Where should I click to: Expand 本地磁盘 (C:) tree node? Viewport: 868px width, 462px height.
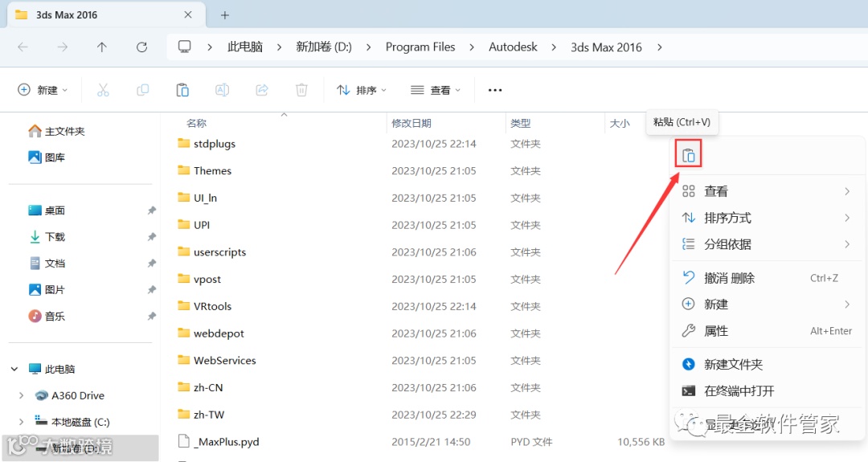(21, 422)
